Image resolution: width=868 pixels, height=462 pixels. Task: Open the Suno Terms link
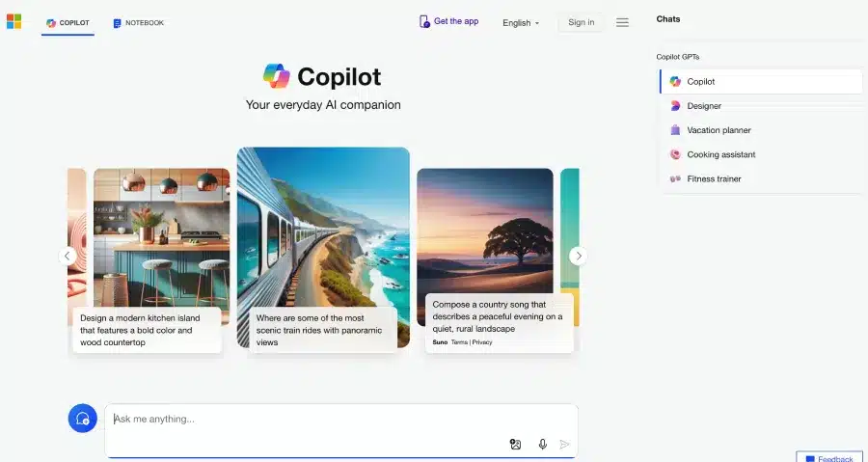459,342
